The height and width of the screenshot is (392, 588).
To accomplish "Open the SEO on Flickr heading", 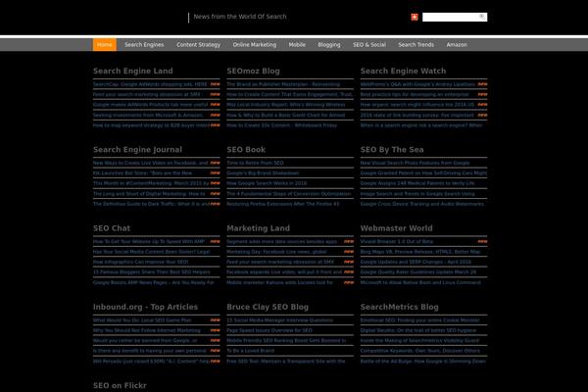I will tap(120, 385).
